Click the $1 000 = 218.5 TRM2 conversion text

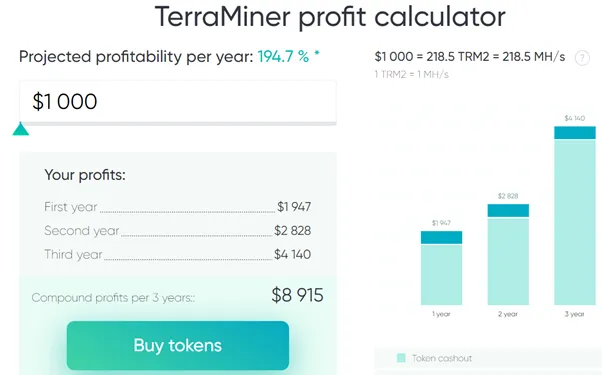(x=432, y=57)
